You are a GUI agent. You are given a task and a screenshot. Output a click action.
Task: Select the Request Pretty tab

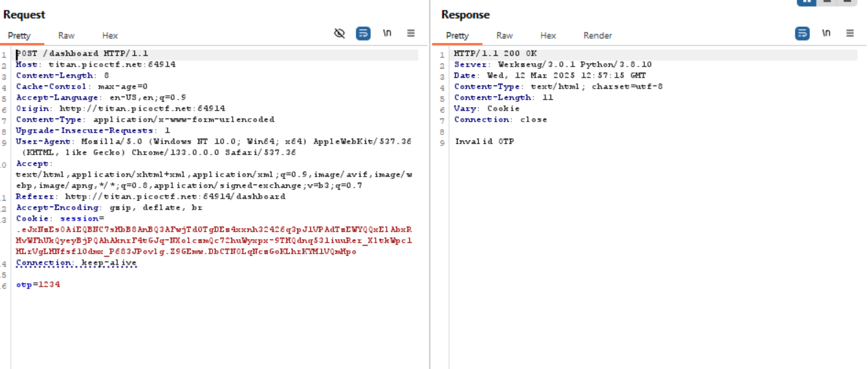tap(20, 35)
